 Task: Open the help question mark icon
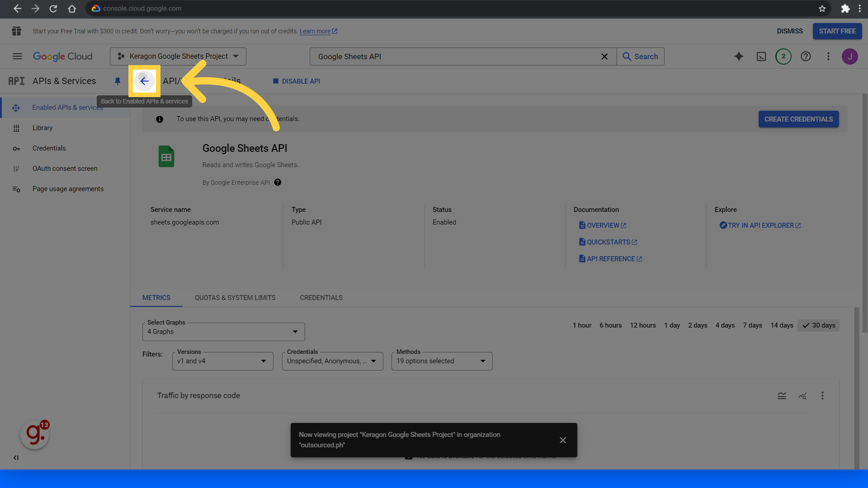coord(806,56)
